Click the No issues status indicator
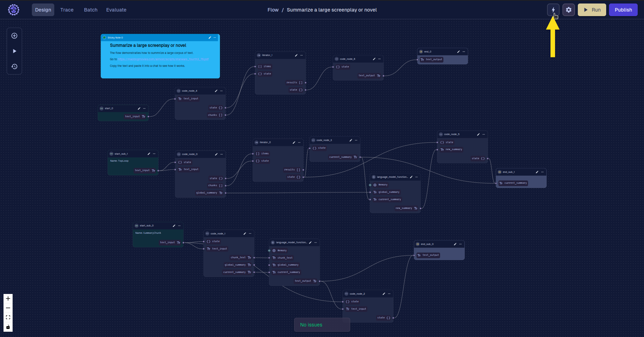The height and width of the screenshot is (337, 644). [x=322, y=325]
